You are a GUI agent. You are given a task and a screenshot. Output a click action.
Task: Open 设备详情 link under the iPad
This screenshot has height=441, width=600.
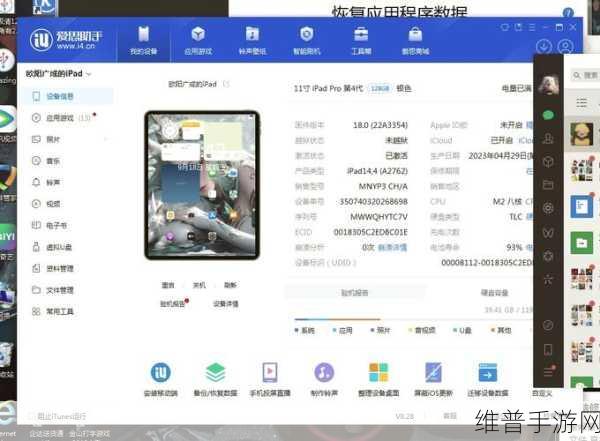pos(226,304)
